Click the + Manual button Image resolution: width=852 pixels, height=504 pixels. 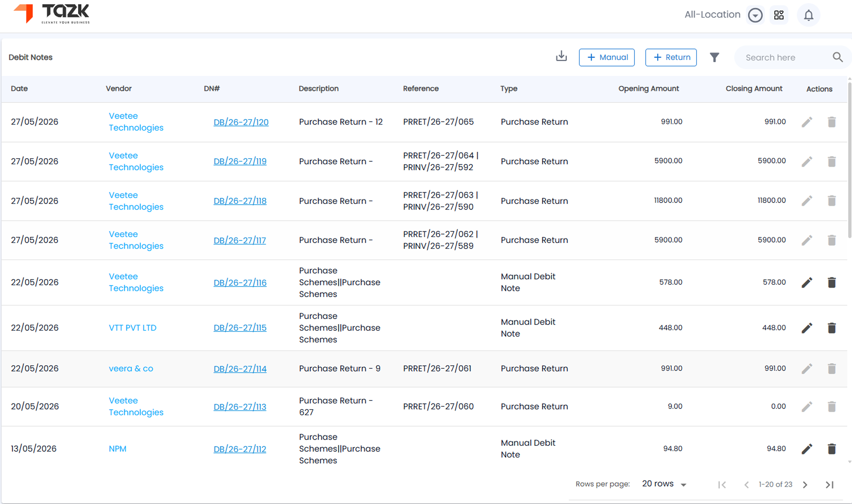tap(606, 57)
